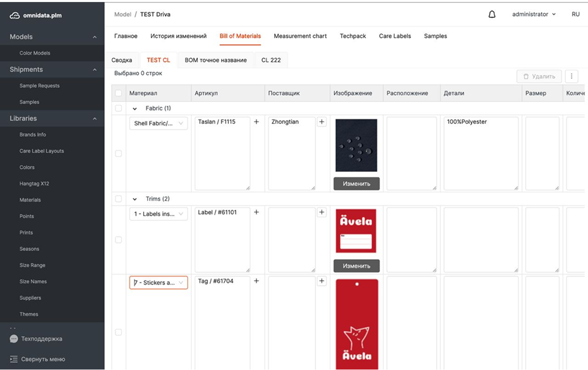Open the administrator account dropdown
588x370 pixels.
[x=534, y=15]
